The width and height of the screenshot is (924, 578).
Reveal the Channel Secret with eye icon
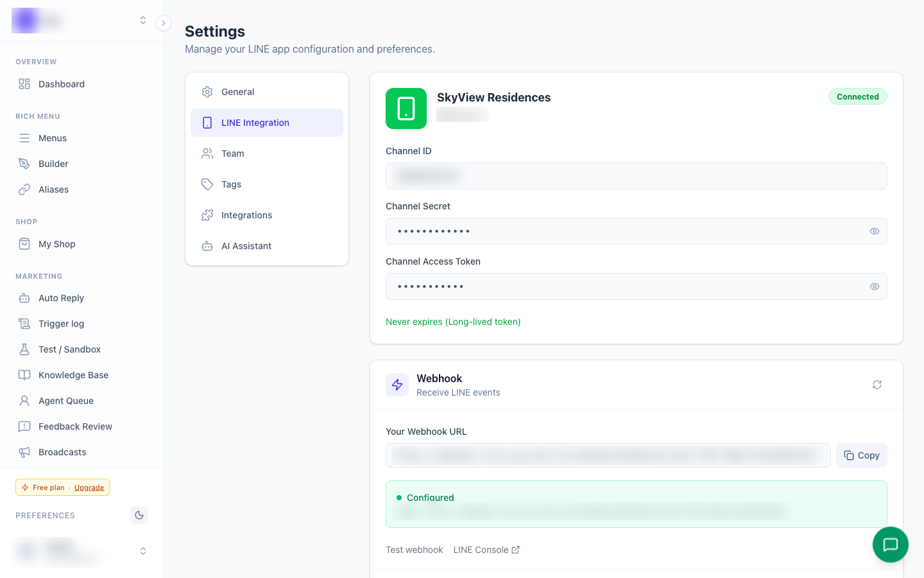coord(875,231)
